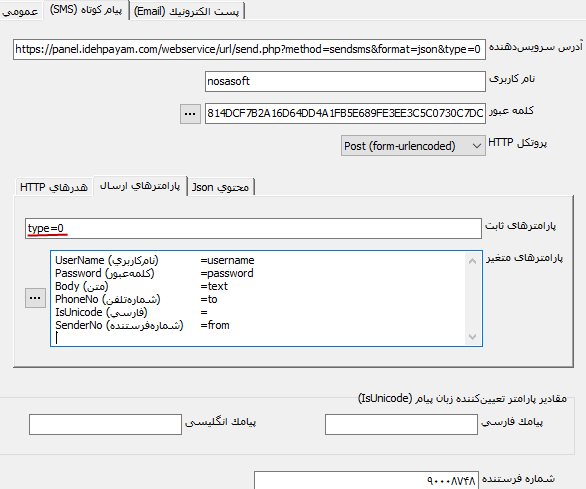
Task: Click the Body =text parameter line
Action: coord(141,286)
